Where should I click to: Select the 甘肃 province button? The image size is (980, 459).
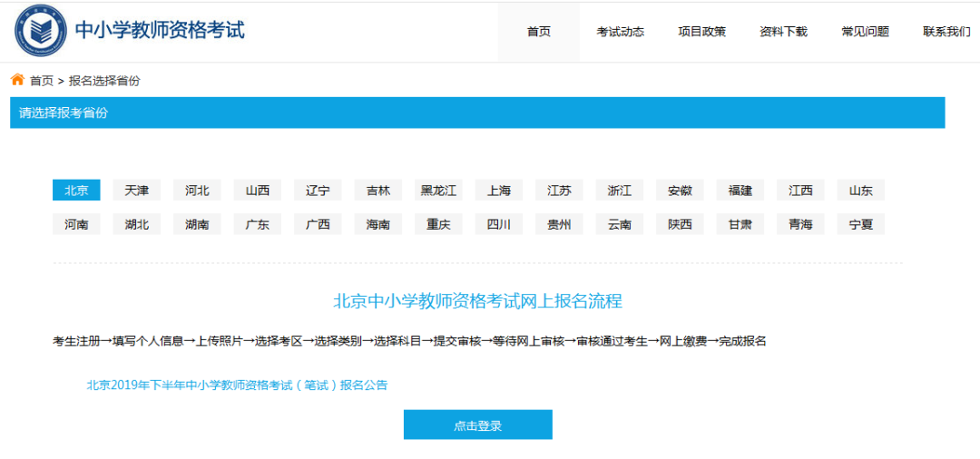tap(740, 224)
